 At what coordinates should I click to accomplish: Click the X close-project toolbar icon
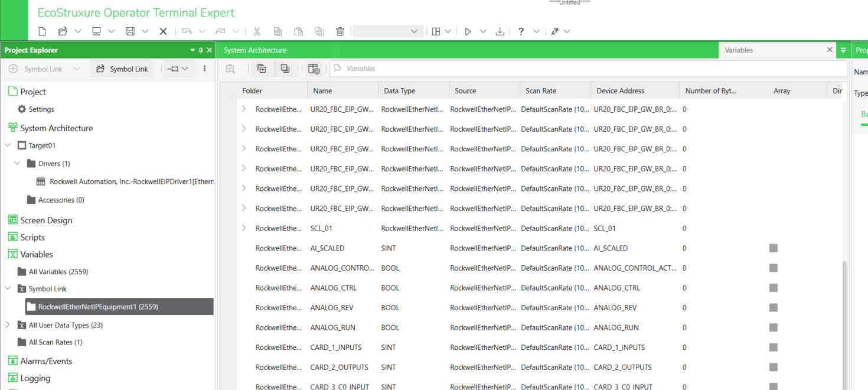[164, 31]
